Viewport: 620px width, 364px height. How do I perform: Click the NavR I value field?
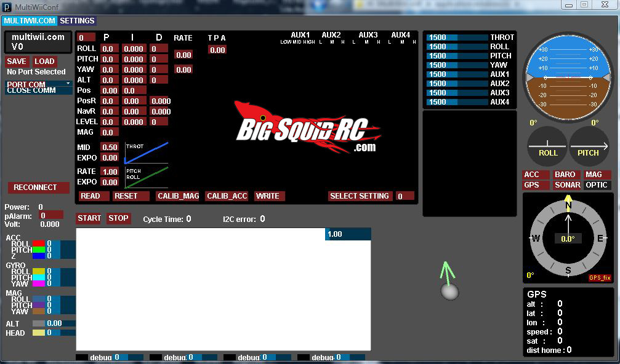(134, 111)
